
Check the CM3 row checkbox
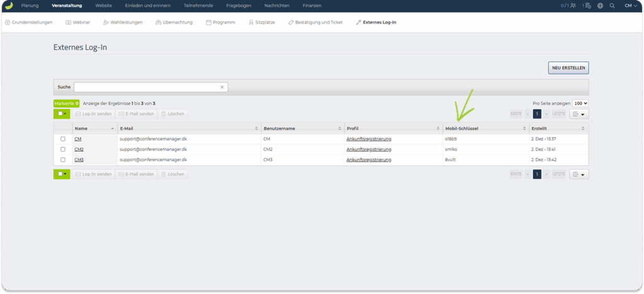tap(63, 160)
